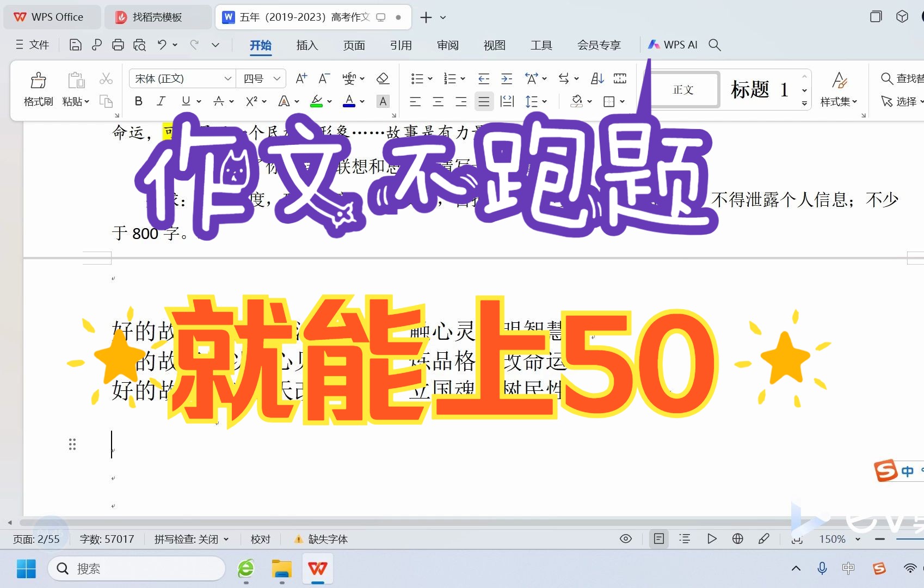The image size is (924, 588).
Task: Click the web layout globe icon
Action: point(737,539)
